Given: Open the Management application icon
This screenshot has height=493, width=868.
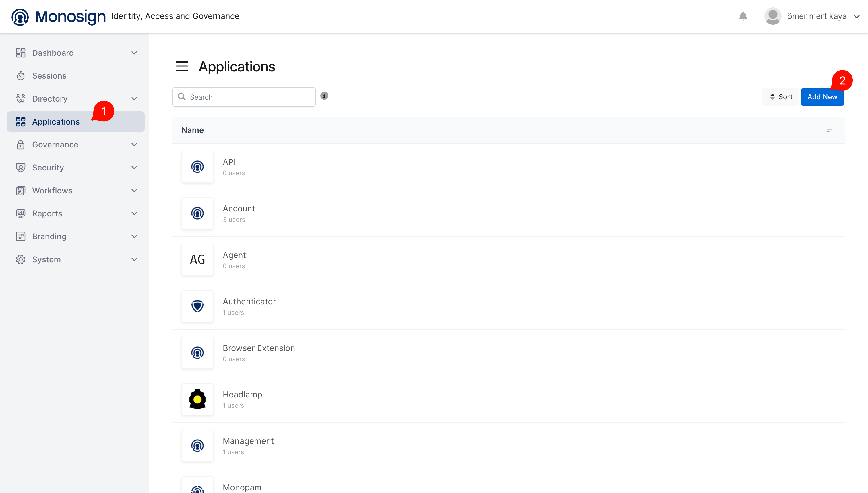Looking at the screenshot, I should tap(197, 446).
